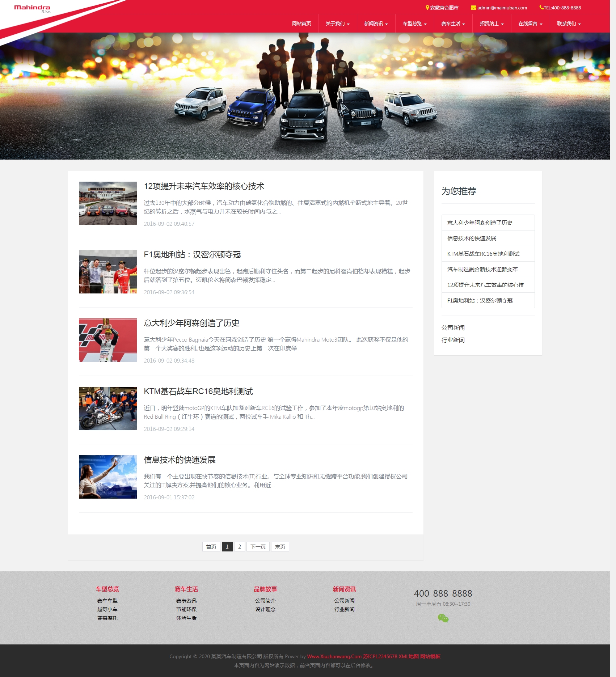Click the phone icon beside TEL:400-888-8888
The width and height of the screenshot is (616, 677).
pos(541,7)
